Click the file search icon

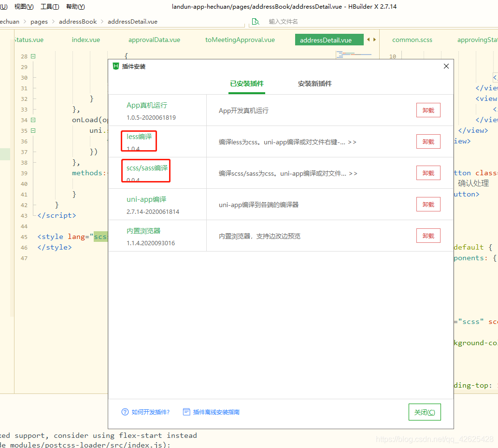coord(256,21)
